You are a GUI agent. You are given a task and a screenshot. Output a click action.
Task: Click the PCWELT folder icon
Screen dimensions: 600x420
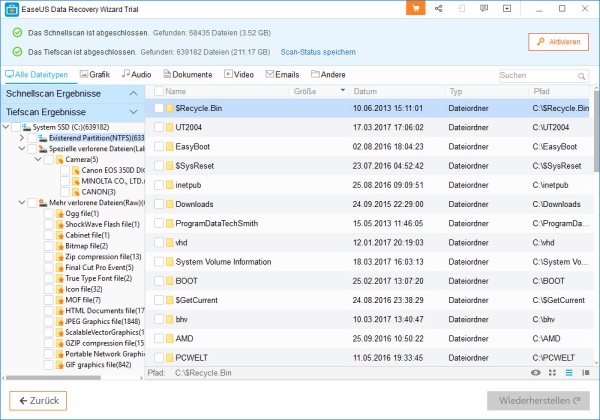170,358
